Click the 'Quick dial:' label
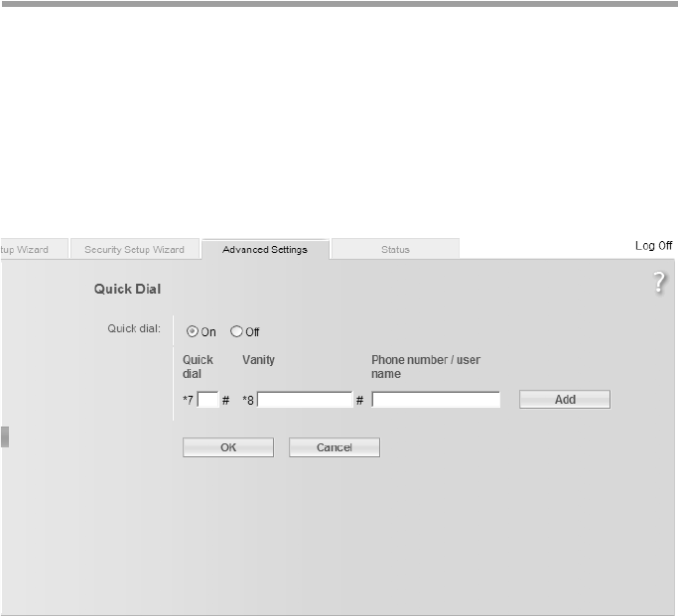This screenshot has height=616, width=678. pos(134,328)
